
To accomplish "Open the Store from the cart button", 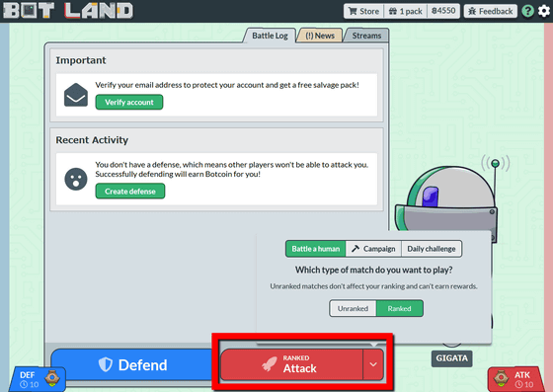I will pyautogui.click(x=363, y=11).
